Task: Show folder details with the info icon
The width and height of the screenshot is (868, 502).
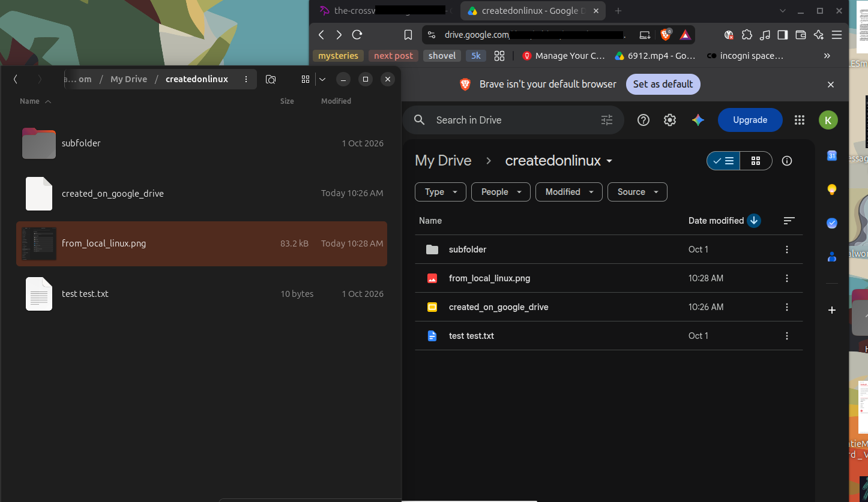Action: [787, 161]
